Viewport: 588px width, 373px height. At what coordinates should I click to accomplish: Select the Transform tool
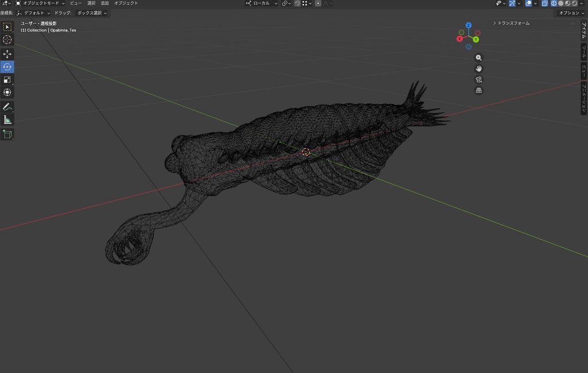point(7,93)
